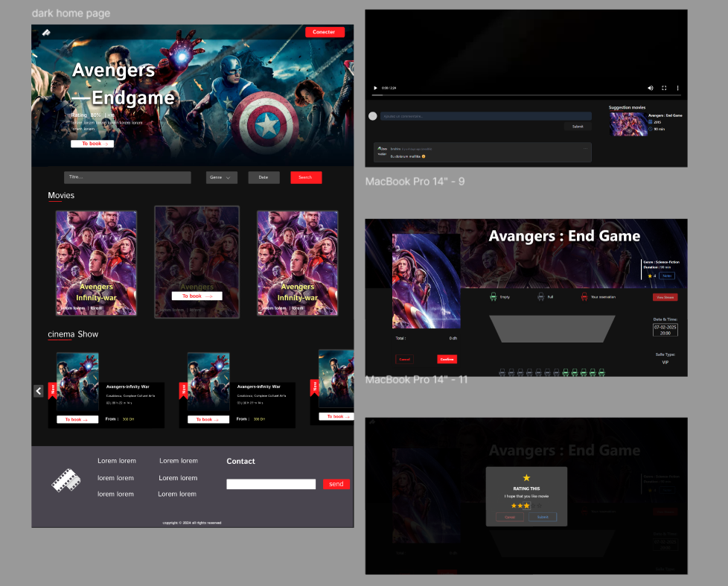Click Submit below the comment field
Screen dimensions: 728x586
coord(578,127)
